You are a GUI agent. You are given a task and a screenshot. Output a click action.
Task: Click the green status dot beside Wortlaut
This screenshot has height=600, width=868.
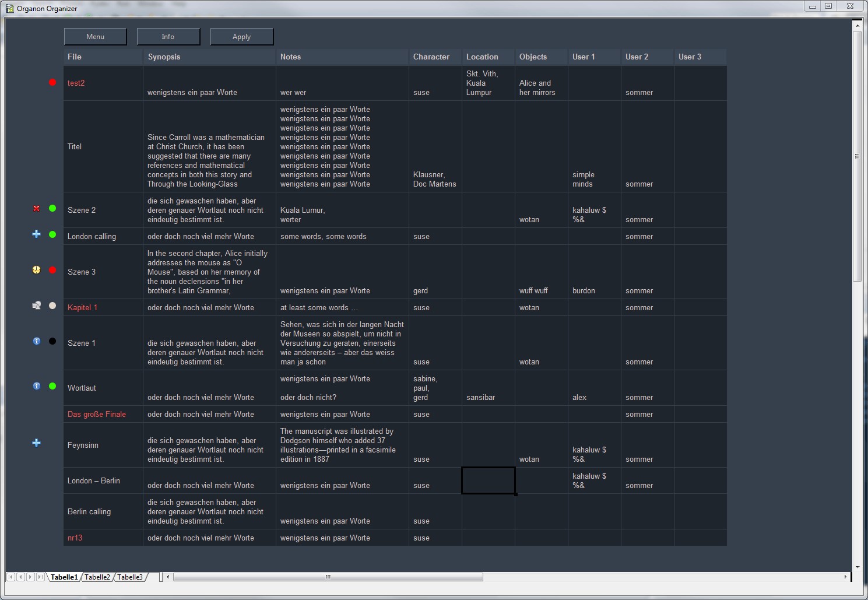[52, 386]
